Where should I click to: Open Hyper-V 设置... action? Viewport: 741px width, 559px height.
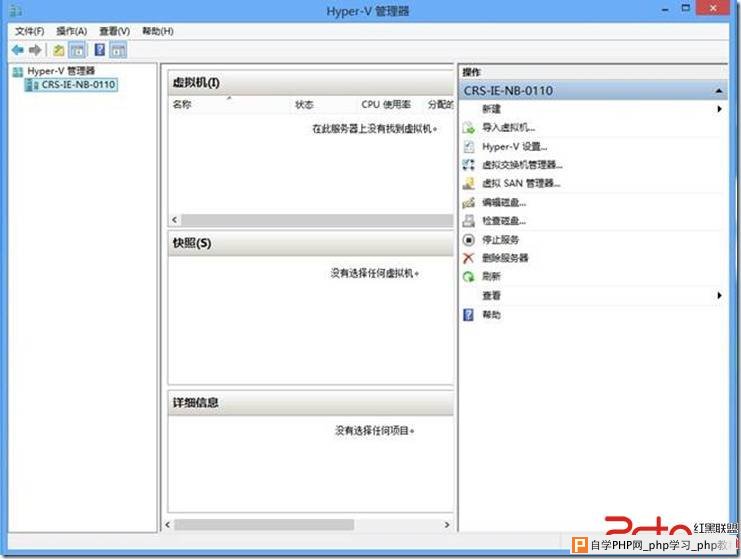(515, 146)
